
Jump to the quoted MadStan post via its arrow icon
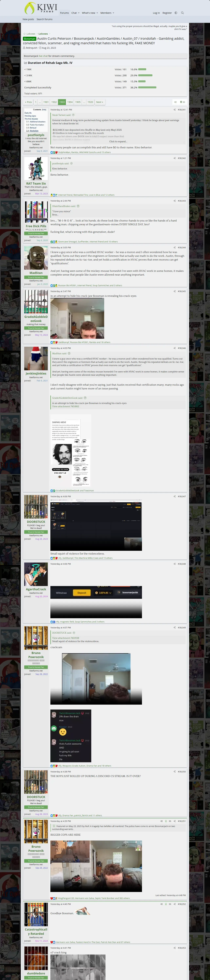pyautogui.click(x=69, y=353)
